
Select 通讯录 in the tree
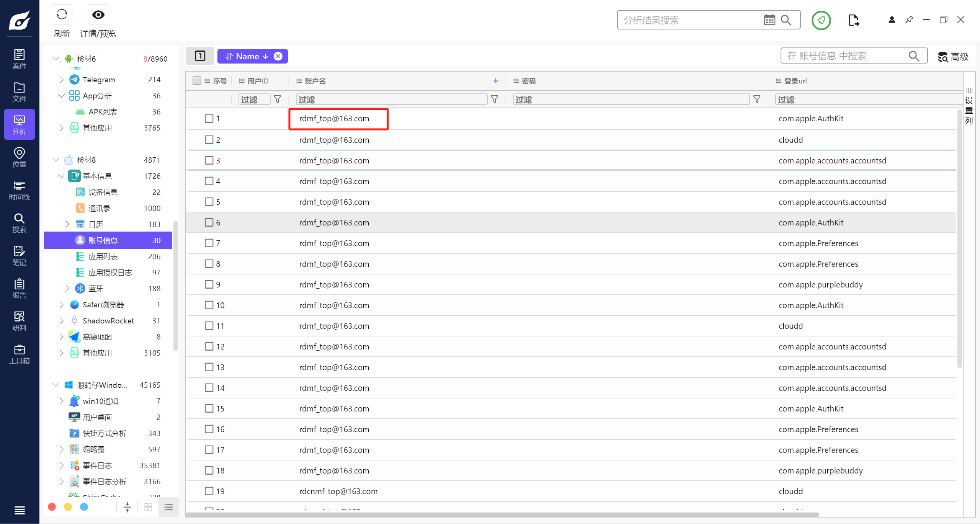pyautogui.click(x=99, y=208)
